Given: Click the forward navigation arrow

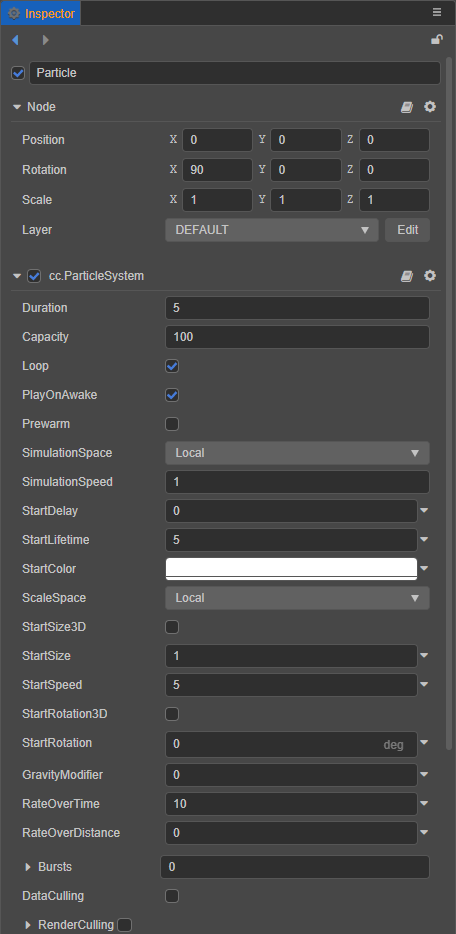Looking at the screenshot, I should coord(46,40).
